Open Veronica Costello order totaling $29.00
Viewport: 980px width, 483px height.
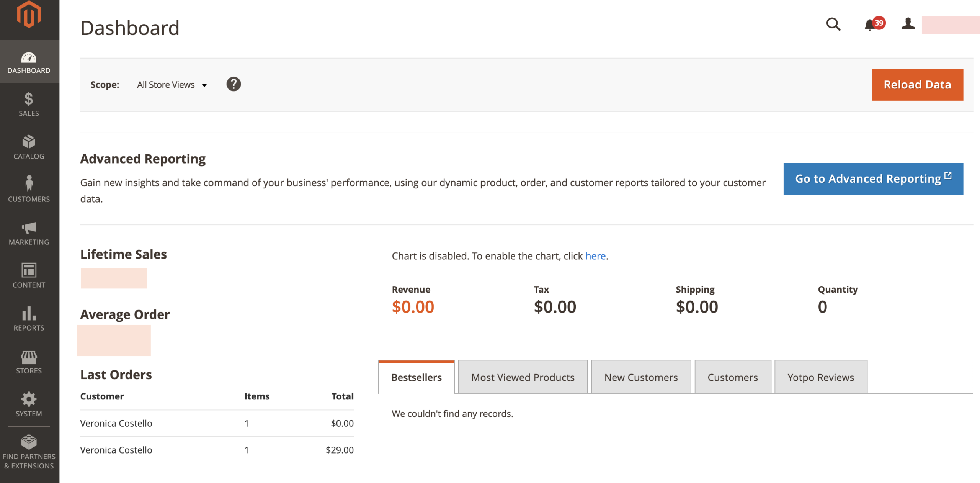217,450
